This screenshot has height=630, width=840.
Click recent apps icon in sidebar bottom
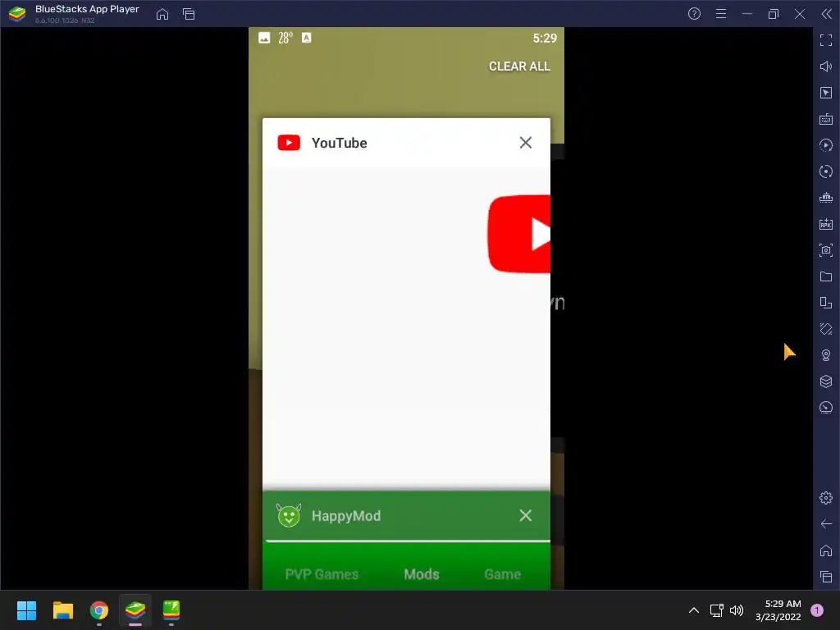(x=826, y=577)
